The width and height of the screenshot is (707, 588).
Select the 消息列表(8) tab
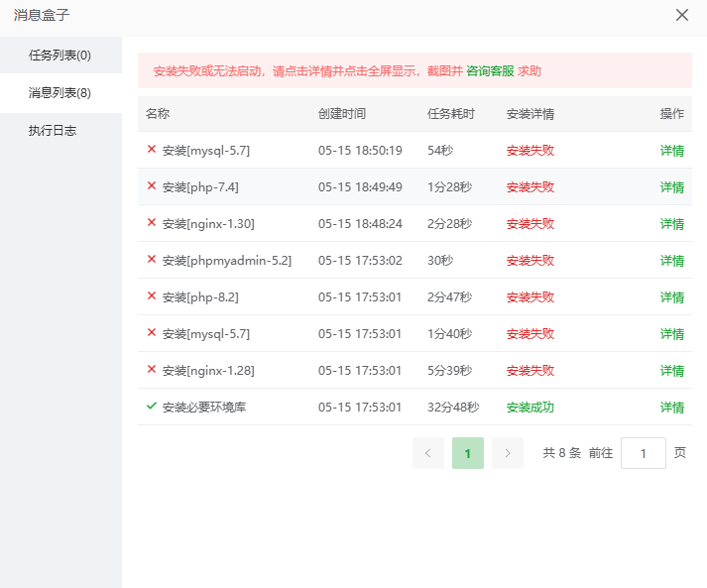60,93
